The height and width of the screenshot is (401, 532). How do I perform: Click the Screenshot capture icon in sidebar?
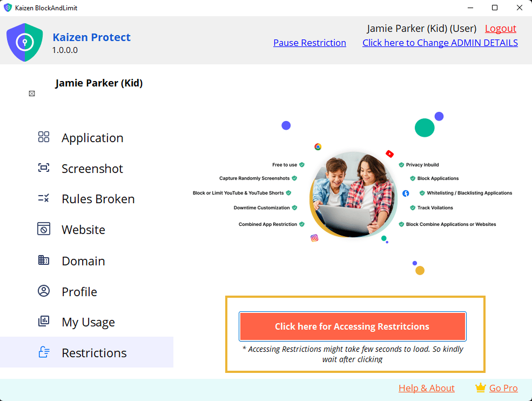pos(44,168)
